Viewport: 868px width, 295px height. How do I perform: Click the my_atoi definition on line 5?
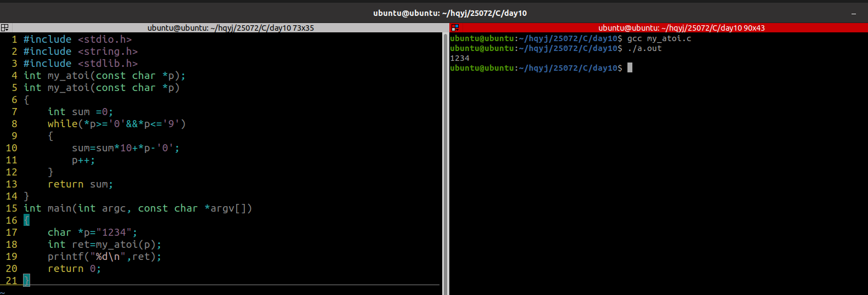101,88
